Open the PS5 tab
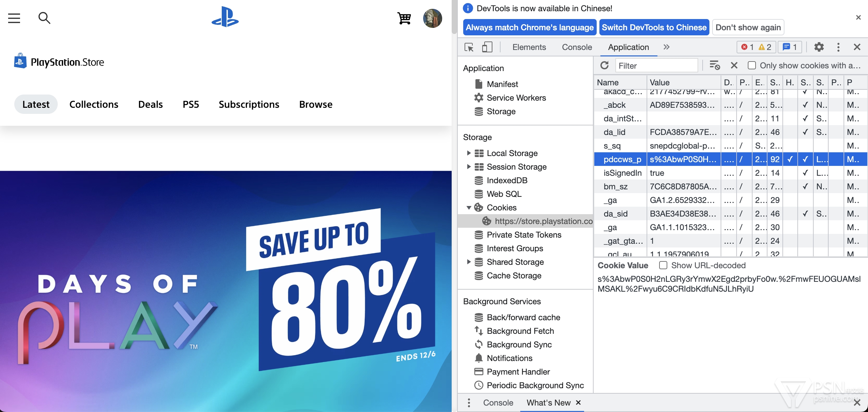868x412 pixels. (x=191, y=104)
